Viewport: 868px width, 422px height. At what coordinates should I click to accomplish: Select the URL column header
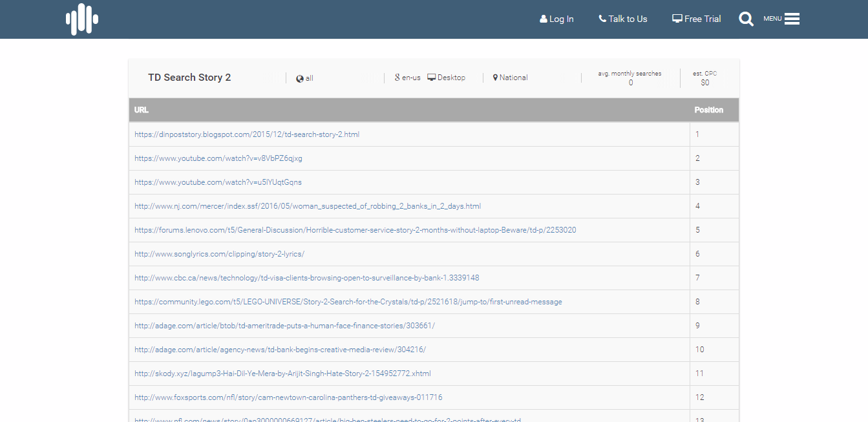[409, 110]
